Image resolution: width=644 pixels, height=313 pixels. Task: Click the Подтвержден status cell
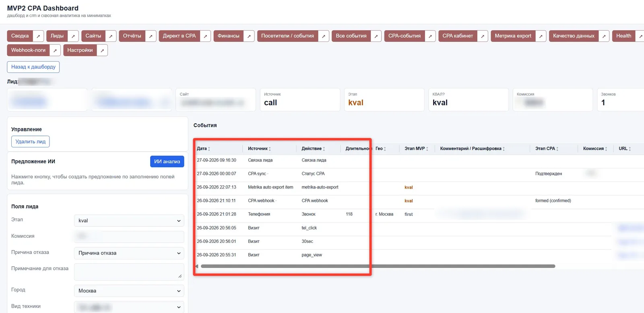(x=549, y=174)
